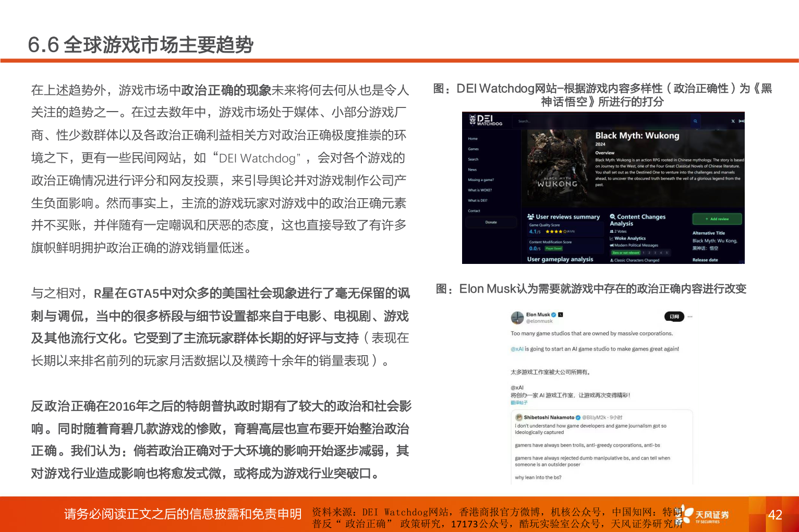Click the verified badge next to Shibetoshi Nakamoto

pos(578,417)
